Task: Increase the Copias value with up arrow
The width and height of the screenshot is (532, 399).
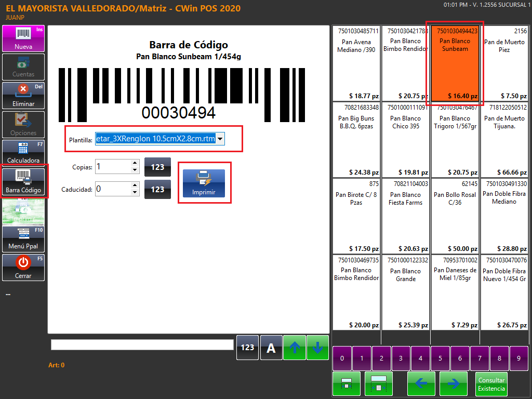Action: (x=135, y=163)
